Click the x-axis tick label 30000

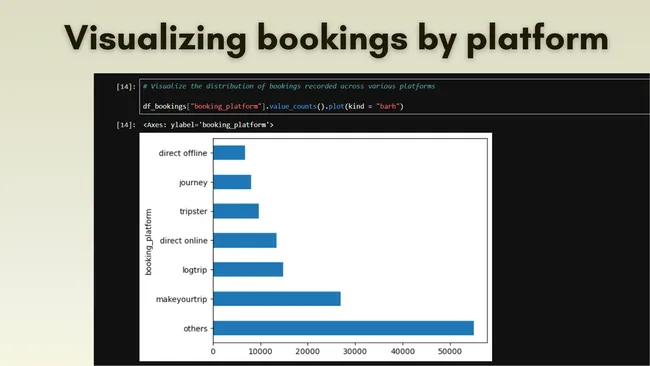point(355,351)
